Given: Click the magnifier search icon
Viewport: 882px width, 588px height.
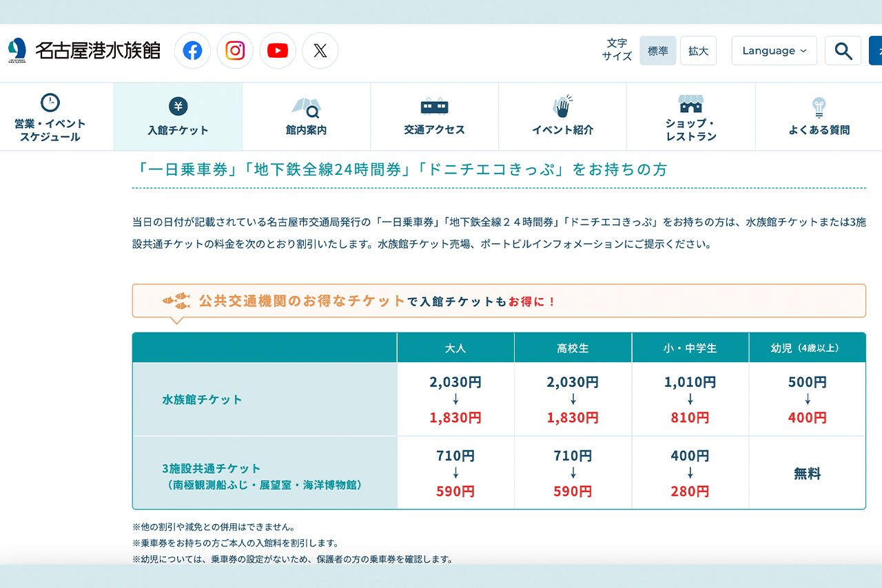Looking at the screenshot, I should (843, 51).
